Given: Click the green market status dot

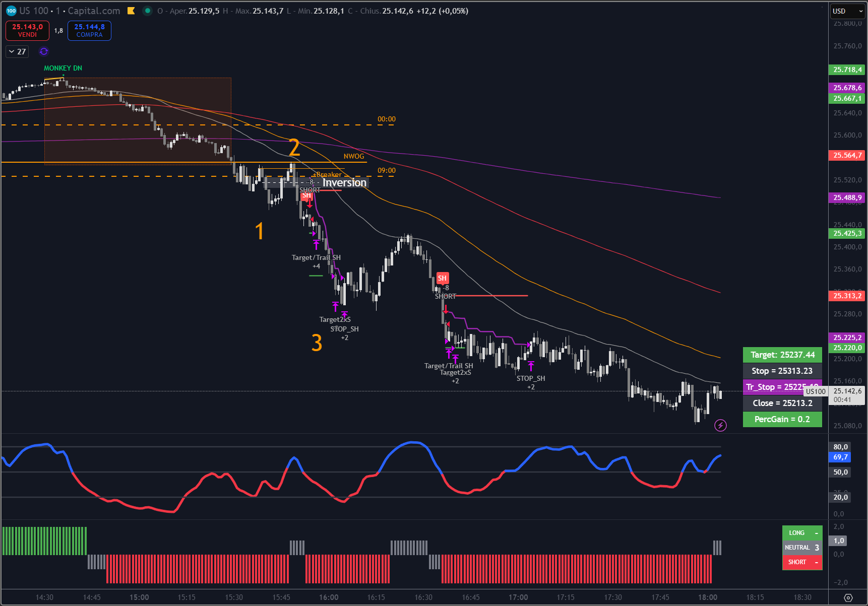Looking at the screenshot, I should [x=147, y=11].
